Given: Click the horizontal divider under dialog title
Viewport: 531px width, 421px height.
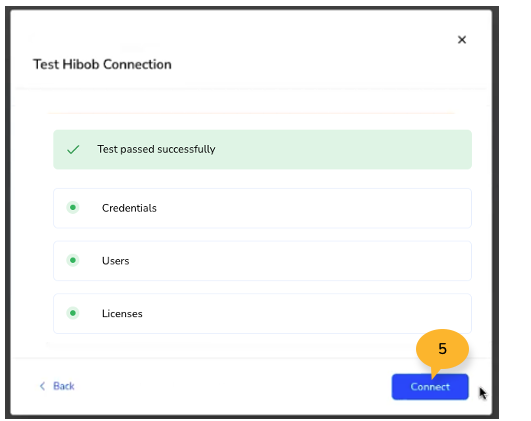Looking at the screenshot, I should coord(251,89).
